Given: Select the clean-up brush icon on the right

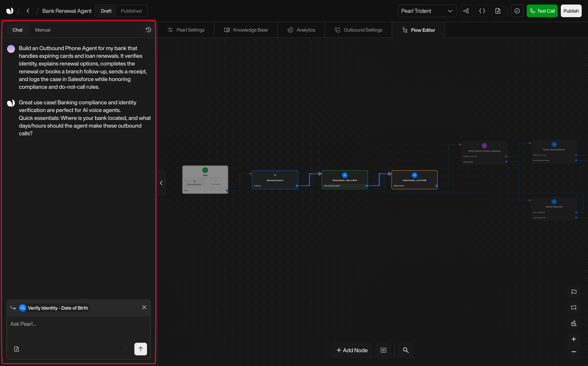Looking at the screenshot, I should point(574,323).
